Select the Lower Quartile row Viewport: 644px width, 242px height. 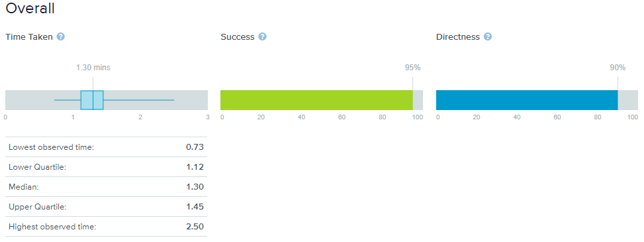tap(106, 166)
